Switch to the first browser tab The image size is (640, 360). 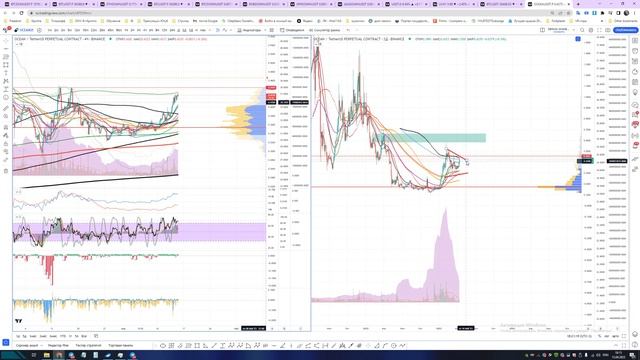coord(25,4)
